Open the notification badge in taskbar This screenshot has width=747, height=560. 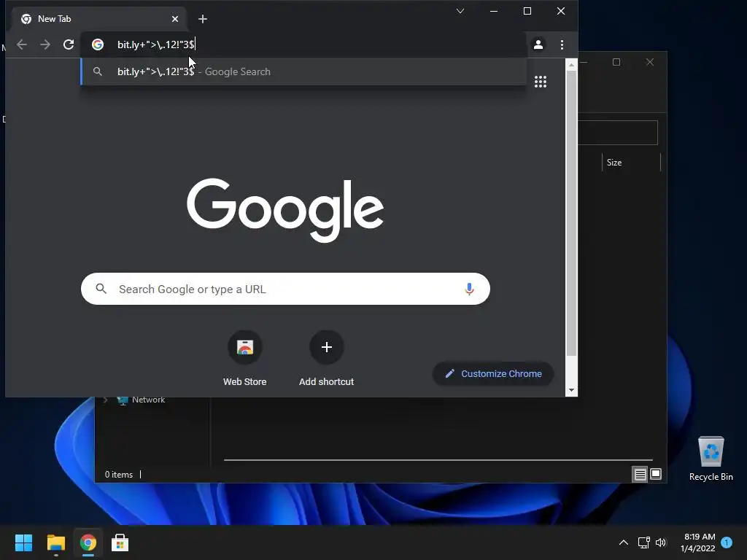727,542
